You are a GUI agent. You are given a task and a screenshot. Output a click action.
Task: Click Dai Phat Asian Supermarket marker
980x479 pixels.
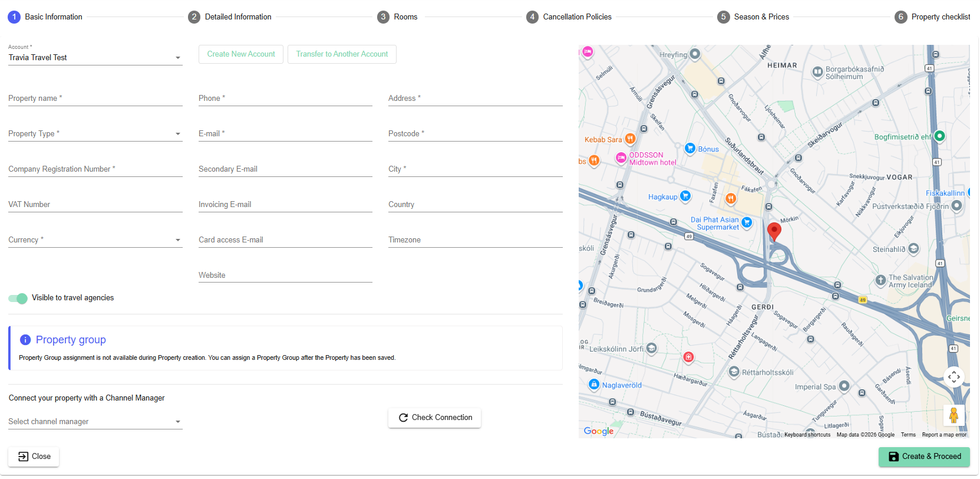tap(747, 222)
